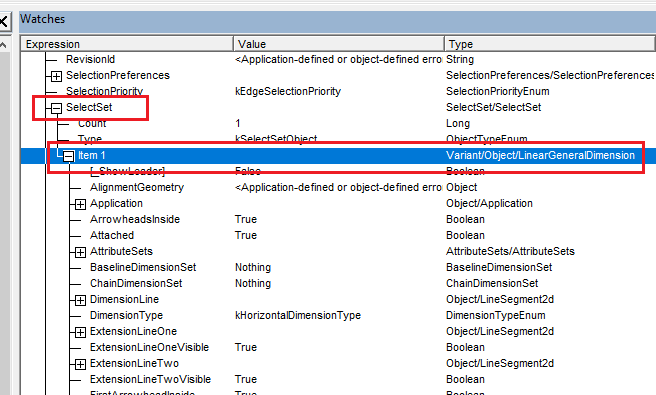Collapse the SelectSet node
This screenshot has height=395, width=656.
click(x=56, y=108)
